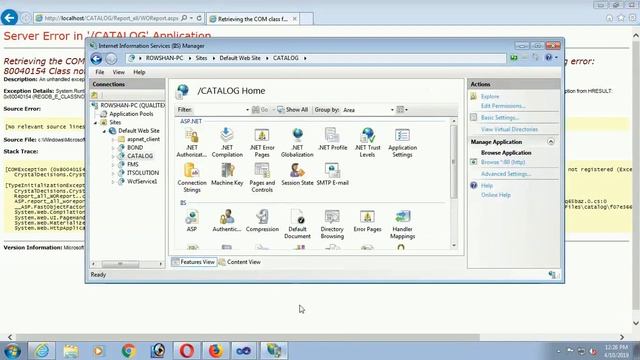Open Directory Browsing feature
Viewport: 640px width, 360px height.
332,224
